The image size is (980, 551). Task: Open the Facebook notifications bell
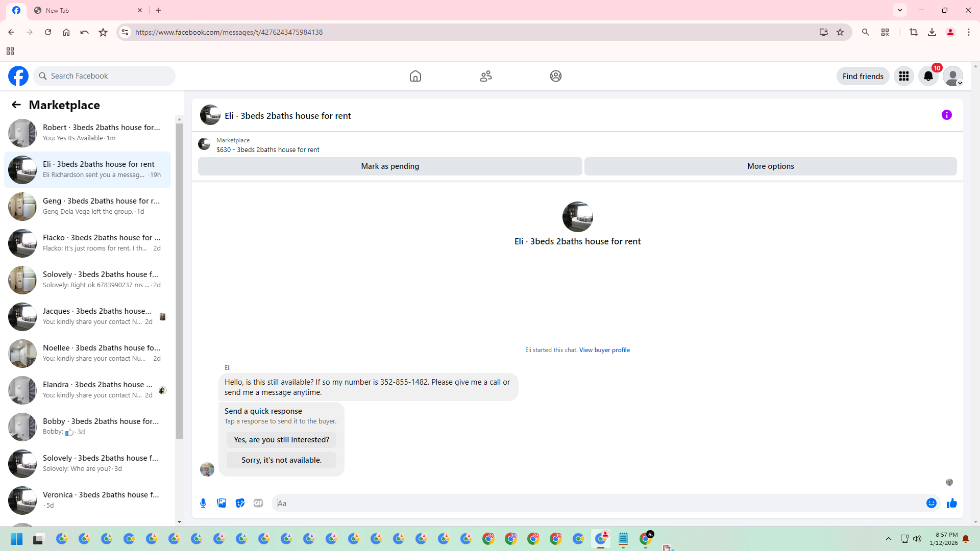point(928,76)
